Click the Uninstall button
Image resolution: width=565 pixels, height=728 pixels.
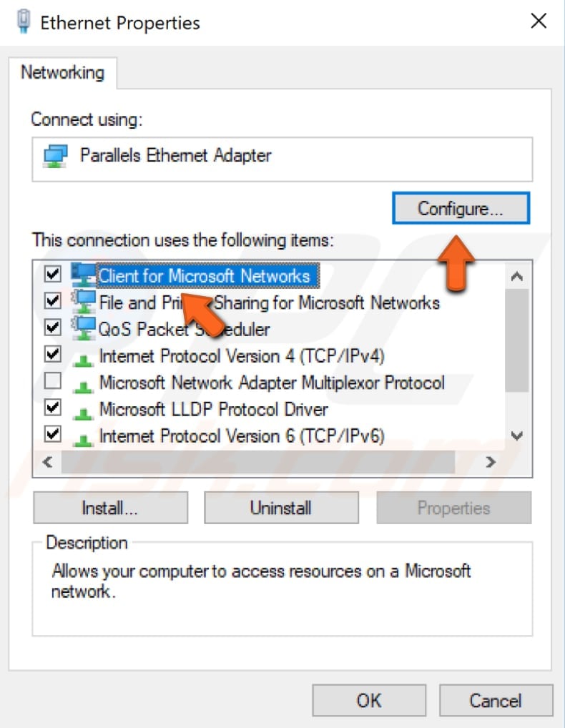pos(281,508)
